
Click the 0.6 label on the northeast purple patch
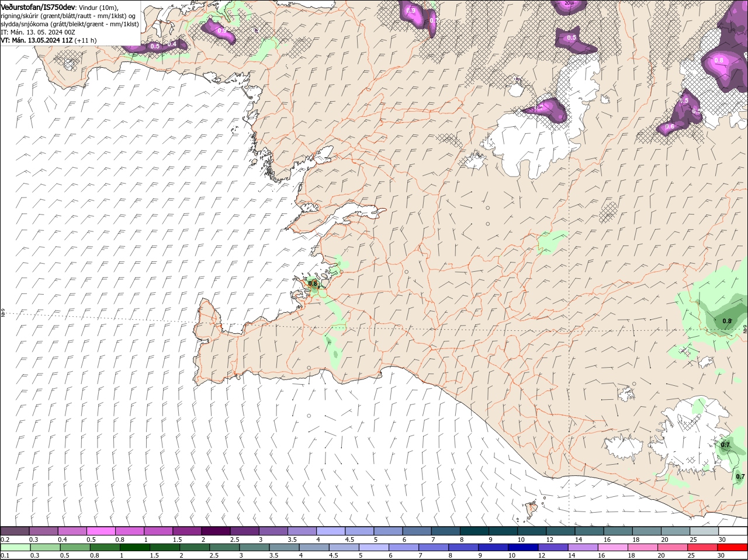[670, 126]
